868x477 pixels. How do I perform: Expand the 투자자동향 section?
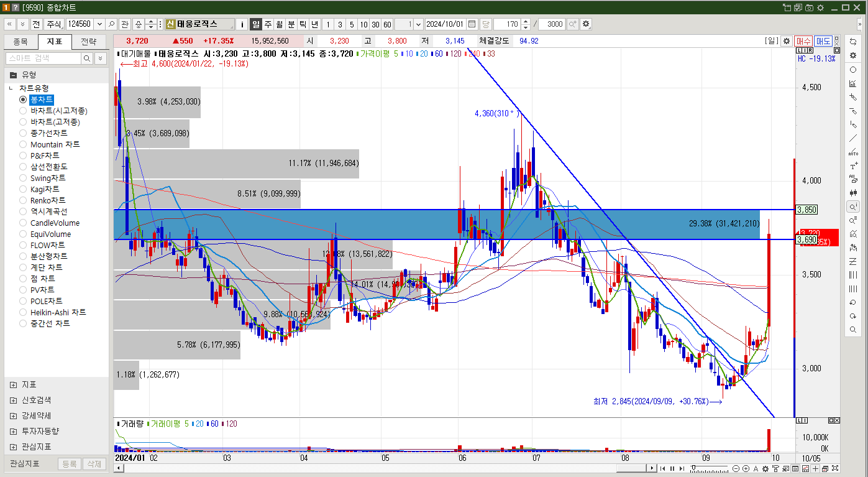pos(14,431)
